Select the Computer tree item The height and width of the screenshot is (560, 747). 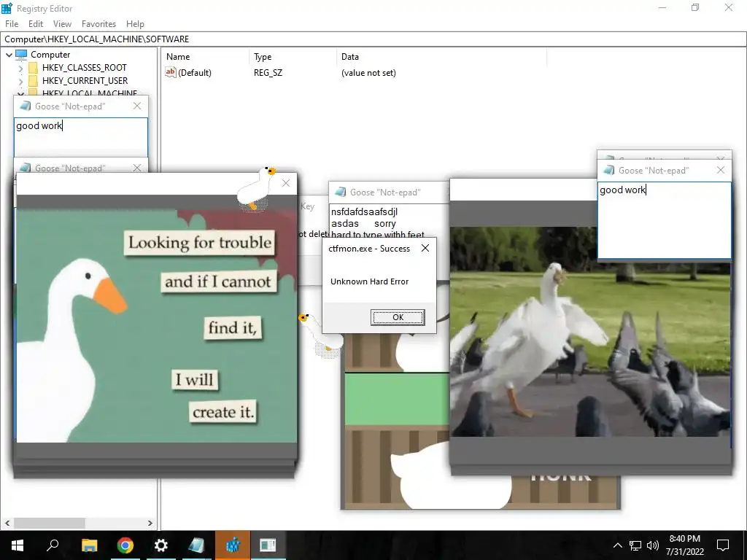pos(50,55)
